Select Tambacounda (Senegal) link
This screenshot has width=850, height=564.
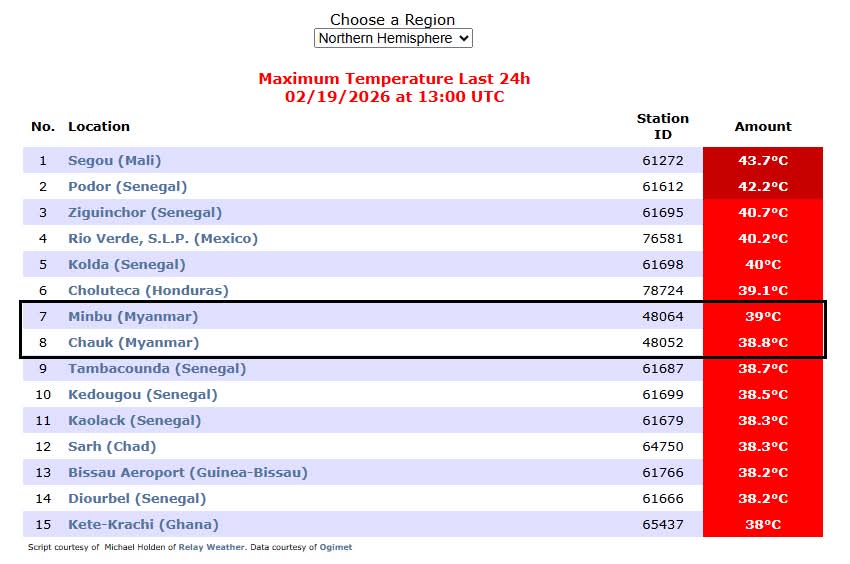pyautogui.click(x=156, y=368)
